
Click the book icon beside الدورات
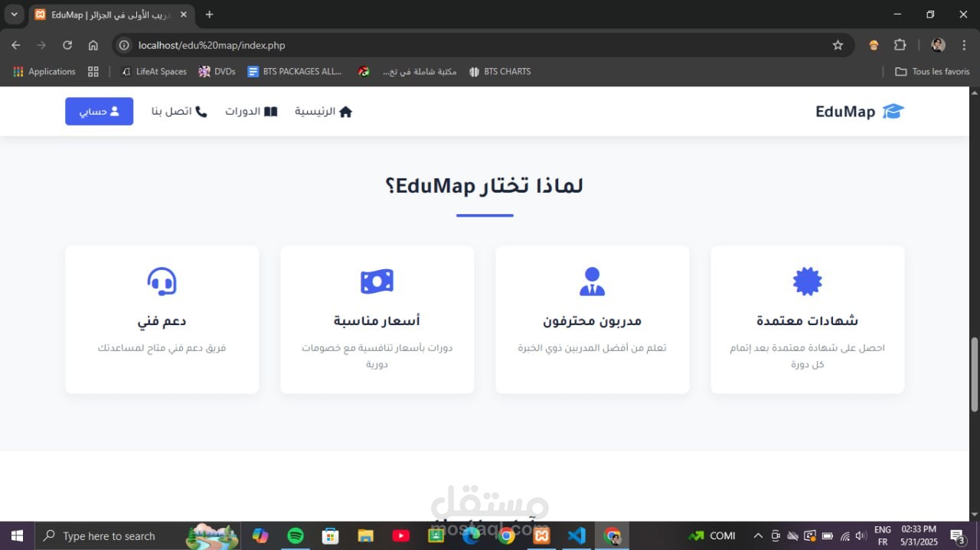pyautogui.click(x=270, y=112)
